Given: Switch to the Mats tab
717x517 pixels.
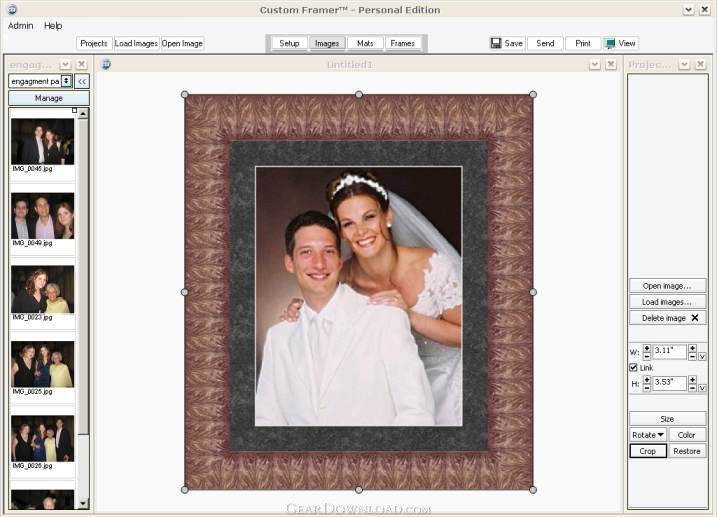Looking at the screenshot, I should (365, 43).
